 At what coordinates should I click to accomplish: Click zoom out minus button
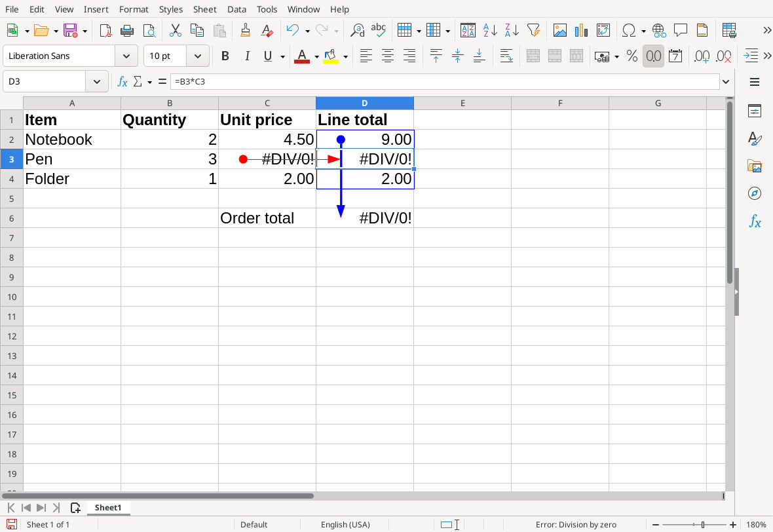tap(656, 525)
